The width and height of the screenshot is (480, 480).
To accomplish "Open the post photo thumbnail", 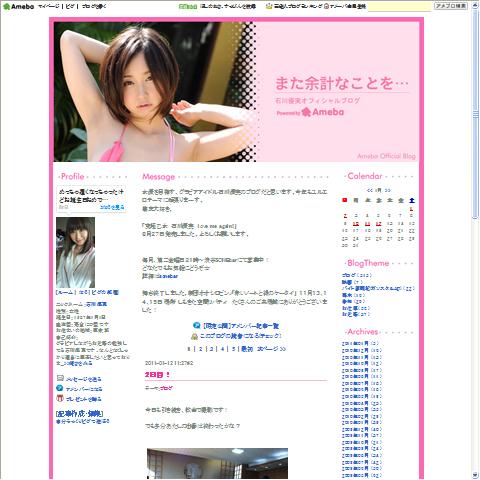I will click(217, 463).
